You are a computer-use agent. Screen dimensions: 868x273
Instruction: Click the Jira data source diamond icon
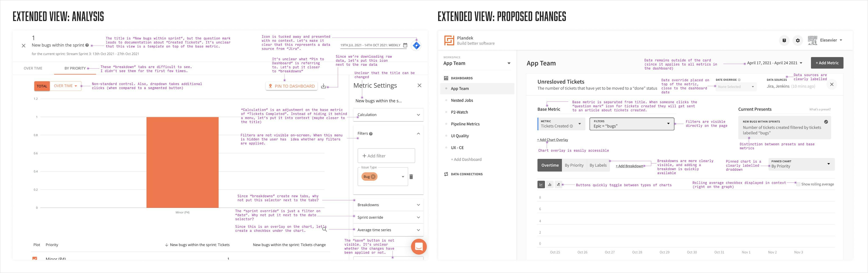click(417, 45)
